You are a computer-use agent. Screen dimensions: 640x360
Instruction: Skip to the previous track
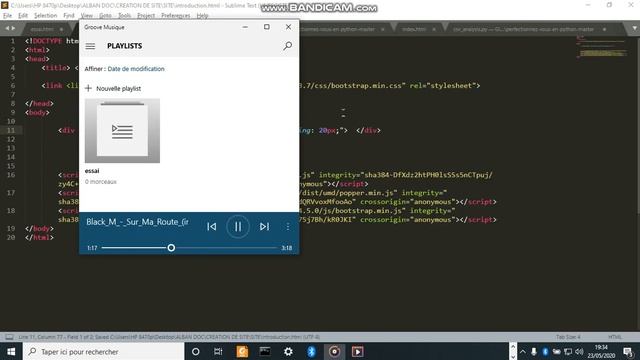211,227
